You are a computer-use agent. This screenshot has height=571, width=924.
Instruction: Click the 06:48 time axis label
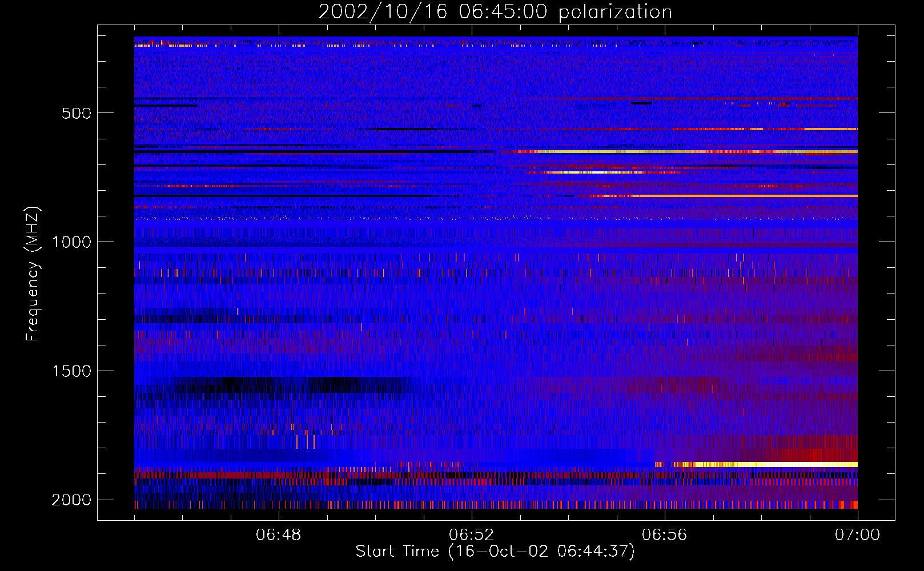[278, 535]
